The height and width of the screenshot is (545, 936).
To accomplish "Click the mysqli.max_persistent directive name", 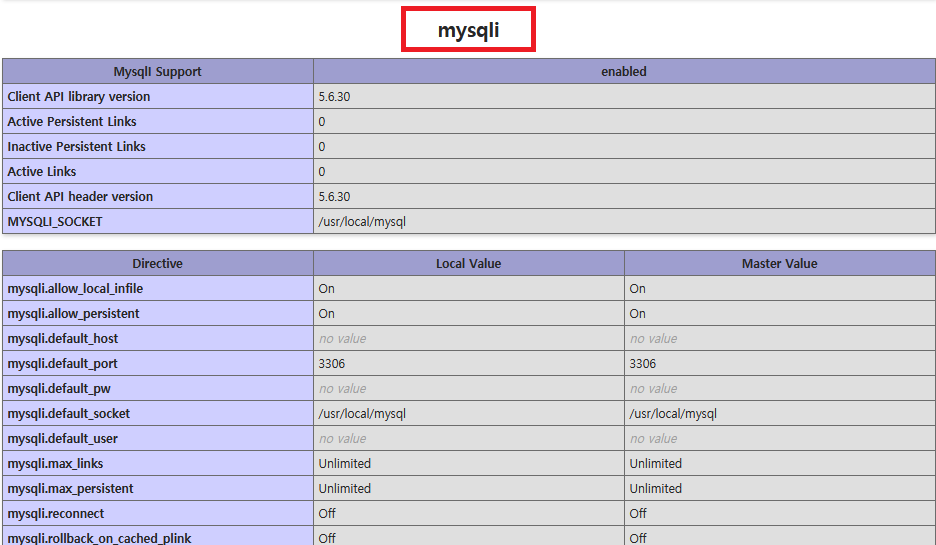I will (x=70, y=489).
